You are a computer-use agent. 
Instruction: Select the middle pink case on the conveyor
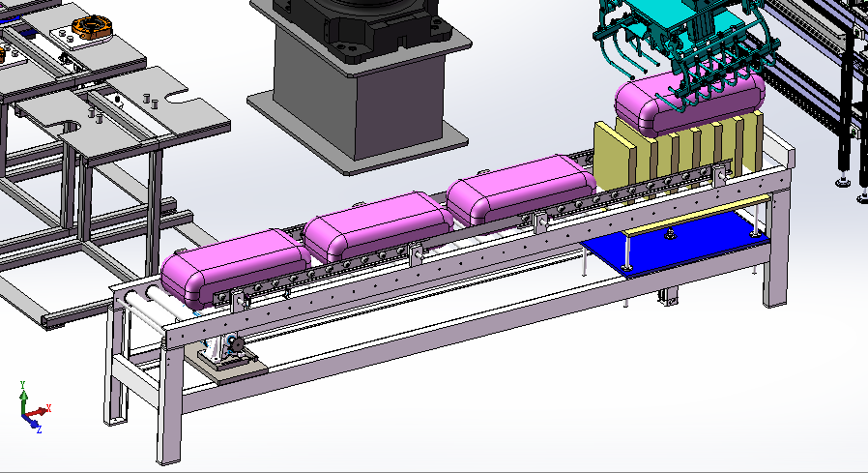pyautogui.click(x=379, y=227)
